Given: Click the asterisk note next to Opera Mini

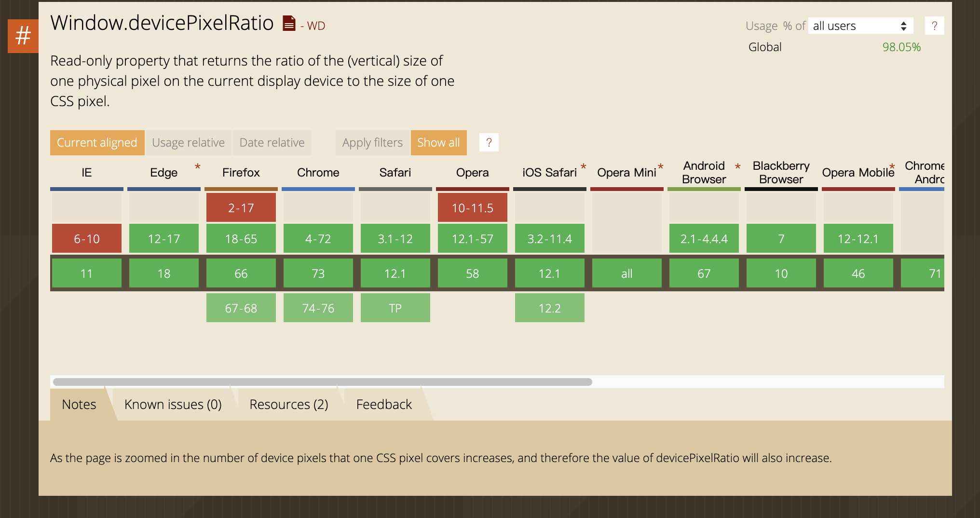Looking at the screenshot, I should 660,167.
